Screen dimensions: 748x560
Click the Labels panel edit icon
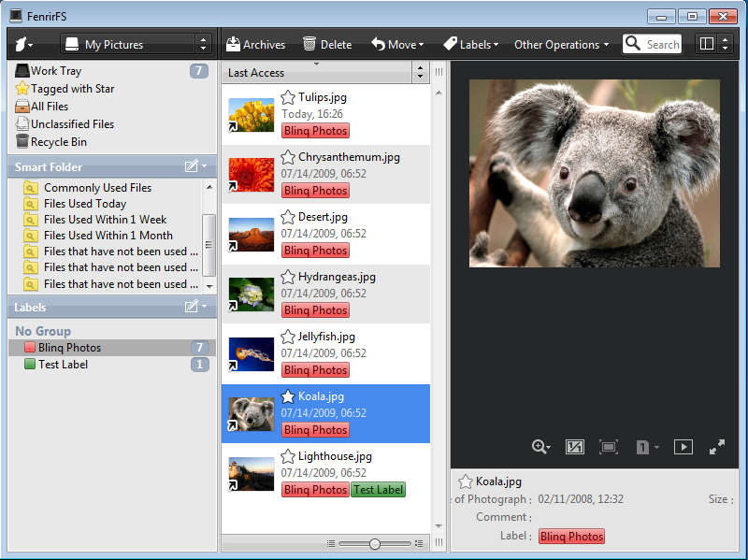tap(192, 307)
